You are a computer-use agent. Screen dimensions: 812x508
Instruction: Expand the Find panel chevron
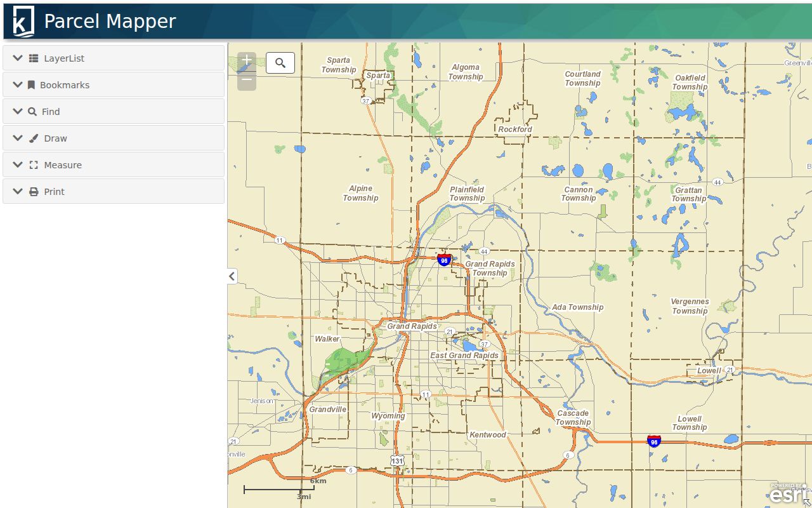coord(18,112)
